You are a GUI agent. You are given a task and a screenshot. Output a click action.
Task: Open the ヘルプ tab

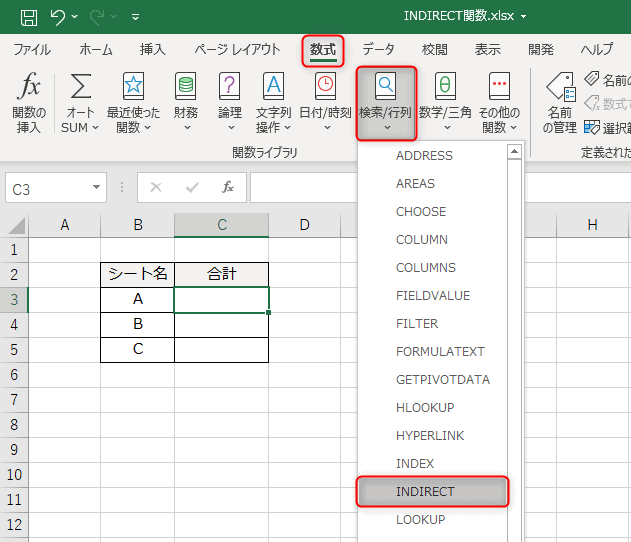[597, 49]
